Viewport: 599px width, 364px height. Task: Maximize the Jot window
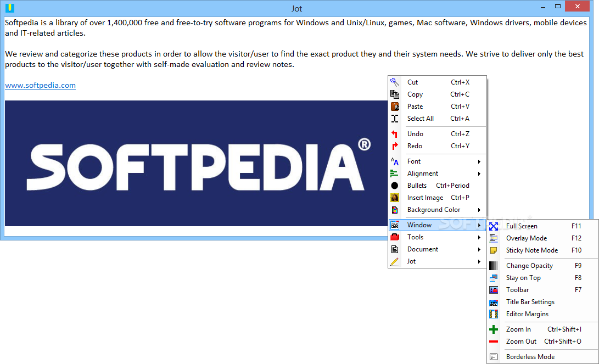558,7
